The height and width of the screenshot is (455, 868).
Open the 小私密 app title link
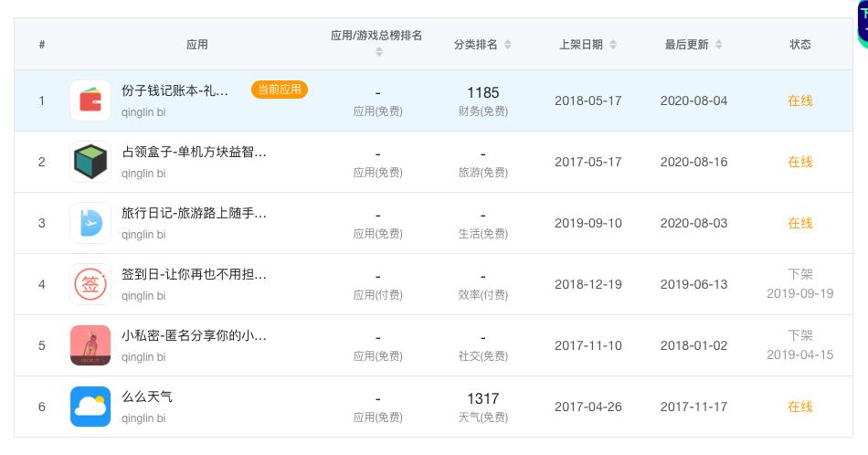(x=194, y=335)
